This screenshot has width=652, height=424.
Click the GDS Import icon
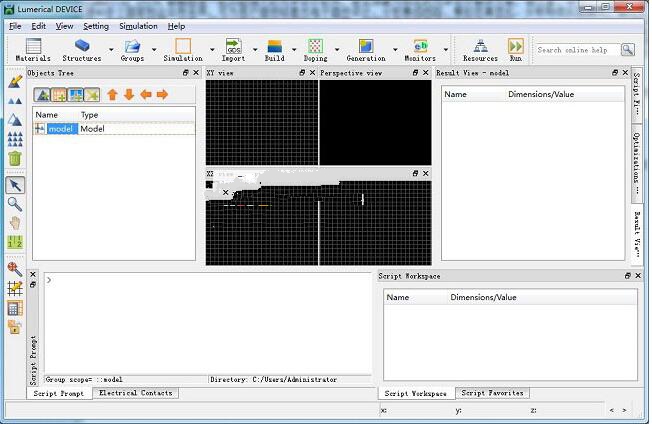pos(234,46)
